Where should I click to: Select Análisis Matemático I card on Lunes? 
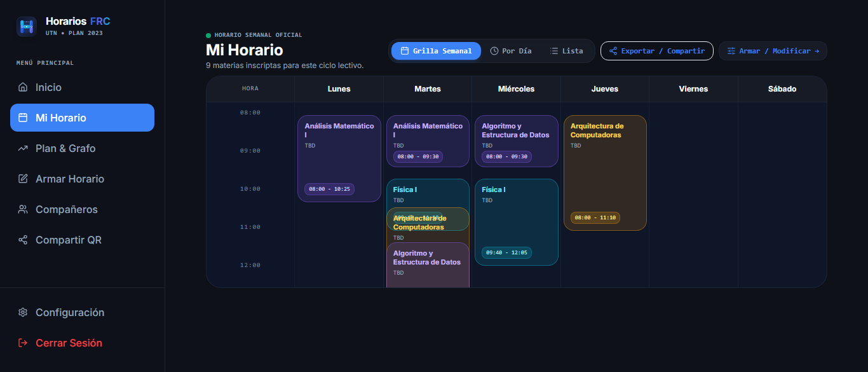pyautogui.click(x=339, y=158)
